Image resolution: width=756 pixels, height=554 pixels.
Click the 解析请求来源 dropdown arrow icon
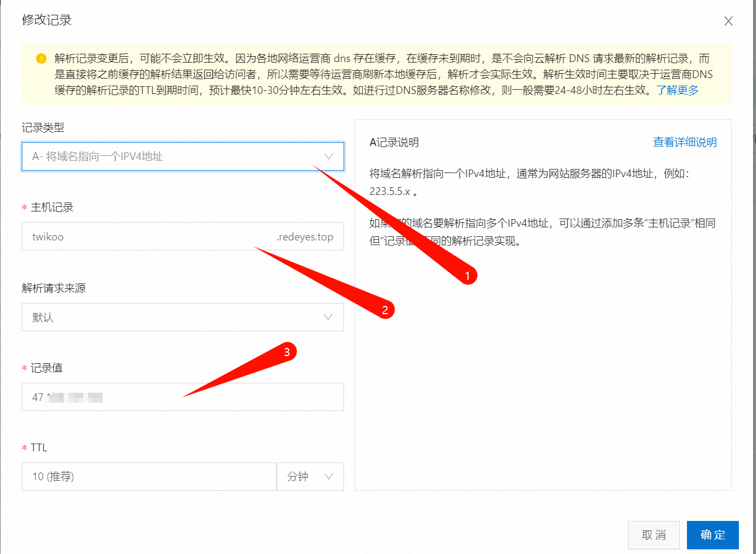[x=329, y=317]
